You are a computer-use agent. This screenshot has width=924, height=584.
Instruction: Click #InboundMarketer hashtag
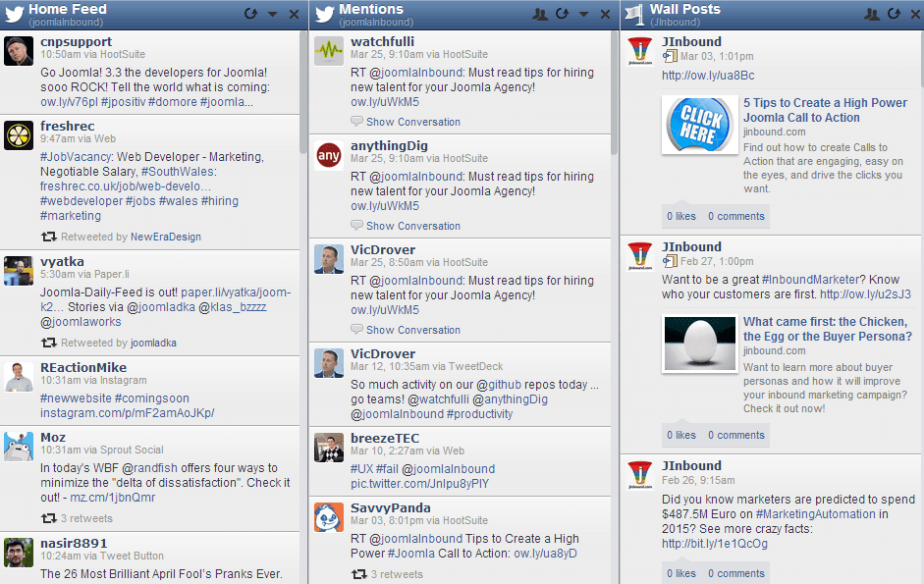811,280
